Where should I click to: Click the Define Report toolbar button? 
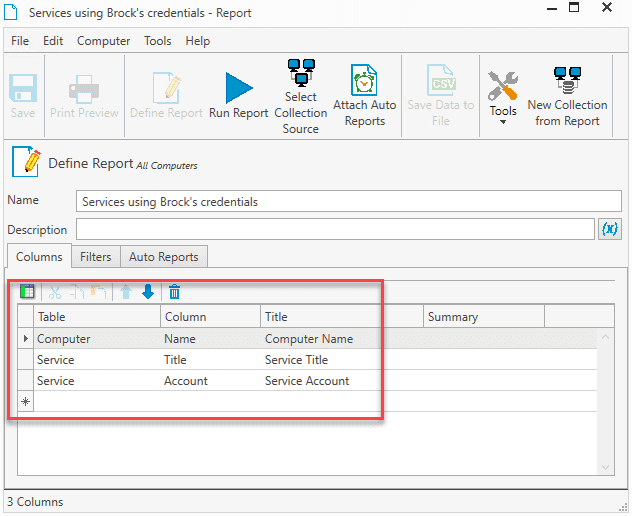[x=166, y=96]
